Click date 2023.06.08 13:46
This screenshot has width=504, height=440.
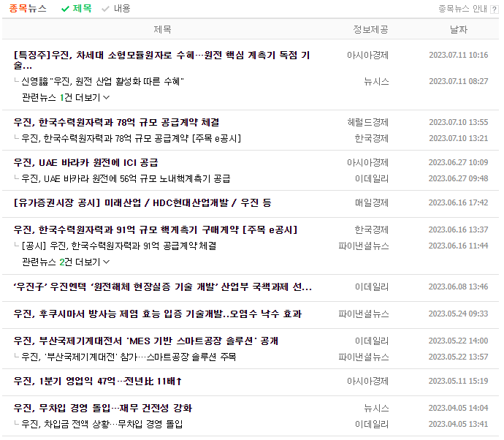click(459, 287)
